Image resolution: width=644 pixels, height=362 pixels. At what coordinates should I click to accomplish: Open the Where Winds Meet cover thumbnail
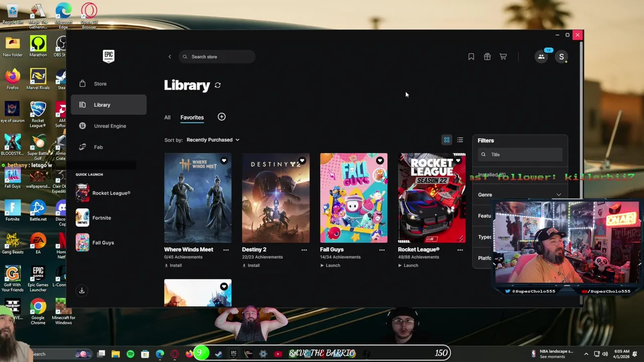tap(198, 198)
